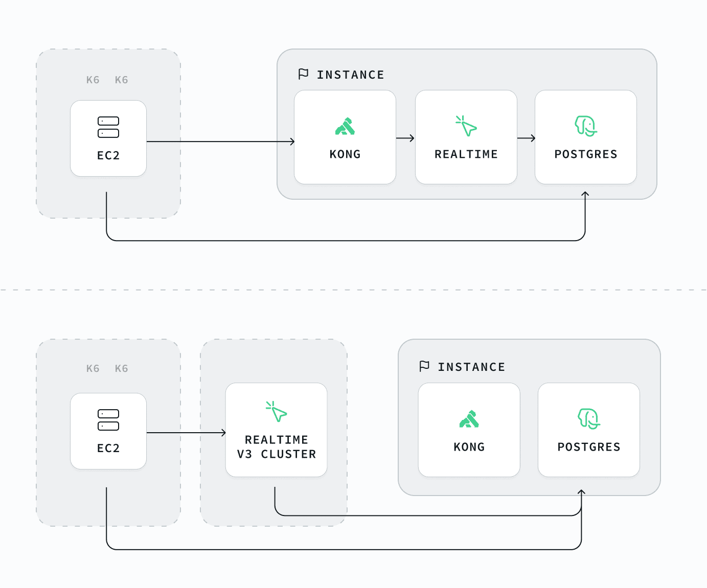Click the POSTGRES label in top instance
The width and height of the screenshot is (707, 588).
point(586,154)
